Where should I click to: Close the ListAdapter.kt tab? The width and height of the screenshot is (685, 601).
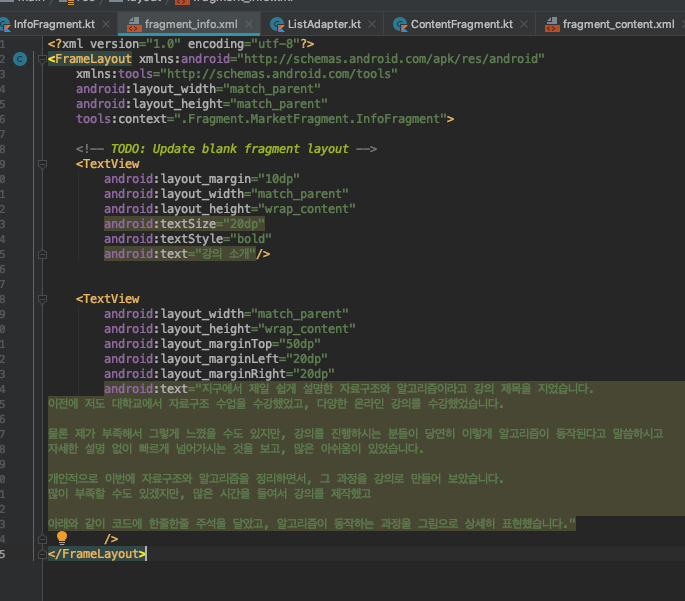372,24
